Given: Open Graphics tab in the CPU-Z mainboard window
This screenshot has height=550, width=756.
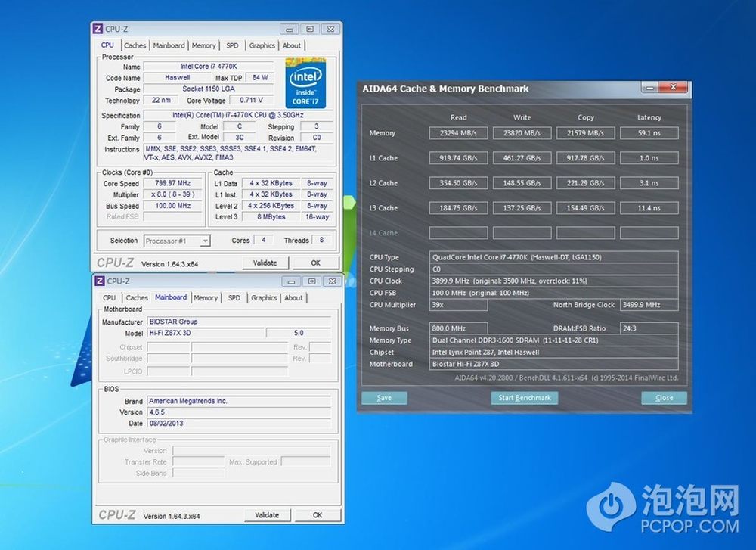Looking at the screenshot, I should [264, 297].
